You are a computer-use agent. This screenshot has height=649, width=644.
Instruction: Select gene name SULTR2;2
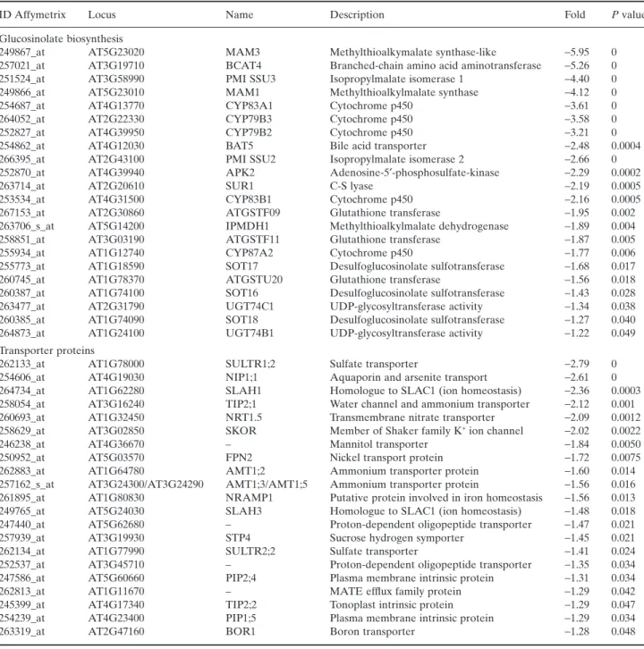tap(250, 552)
